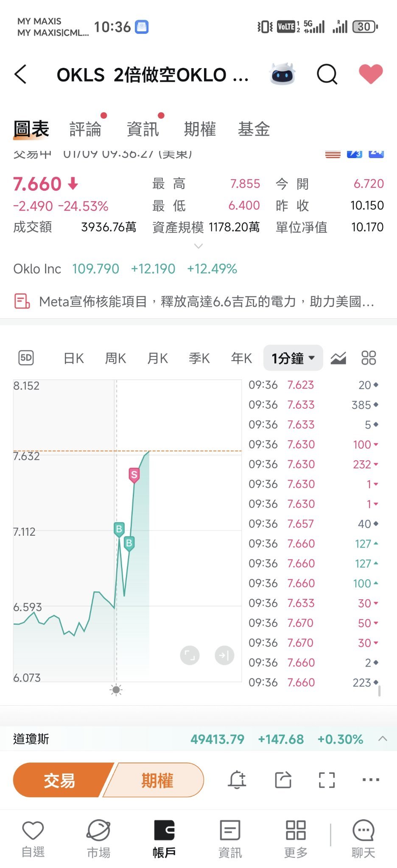Switch to the 期權 top tab
Screen dimensions: 397x868
pyautogui.click(x=200, y=129)
